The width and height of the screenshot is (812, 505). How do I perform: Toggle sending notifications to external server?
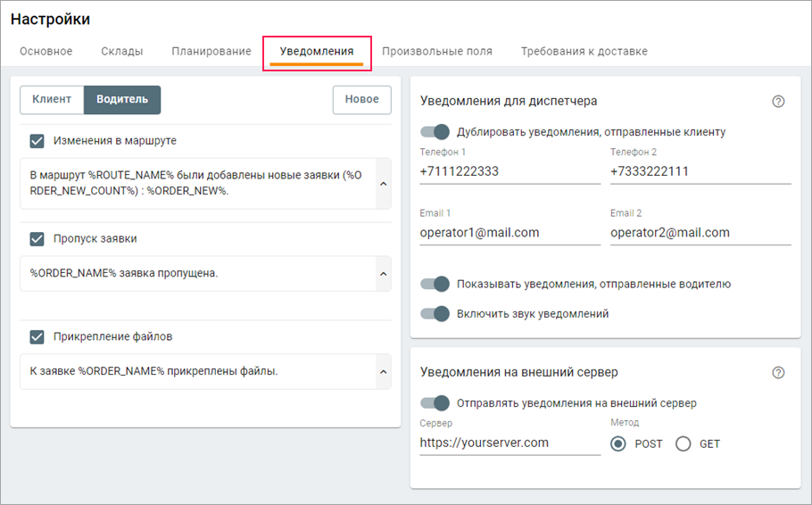tap(435, 403)
